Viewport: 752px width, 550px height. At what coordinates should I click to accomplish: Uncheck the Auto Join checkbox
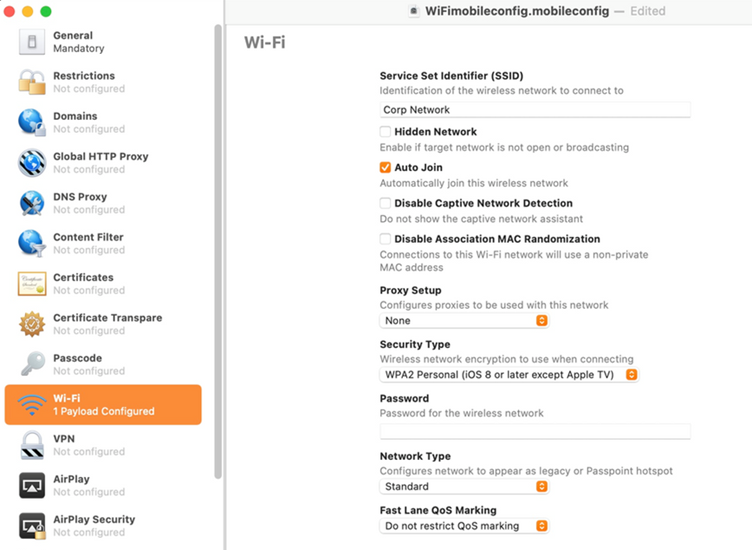[x=385, y=167]
